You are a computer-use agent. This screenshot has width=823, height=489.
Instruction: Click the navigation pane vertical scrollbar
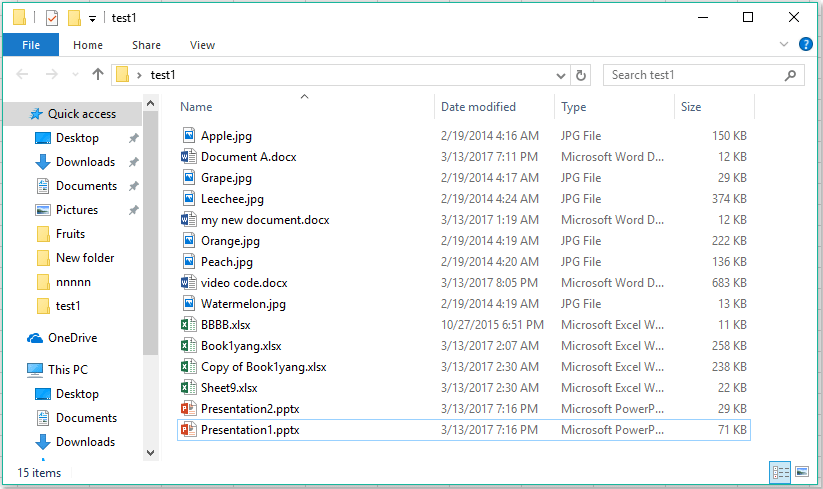click(150, 230)
